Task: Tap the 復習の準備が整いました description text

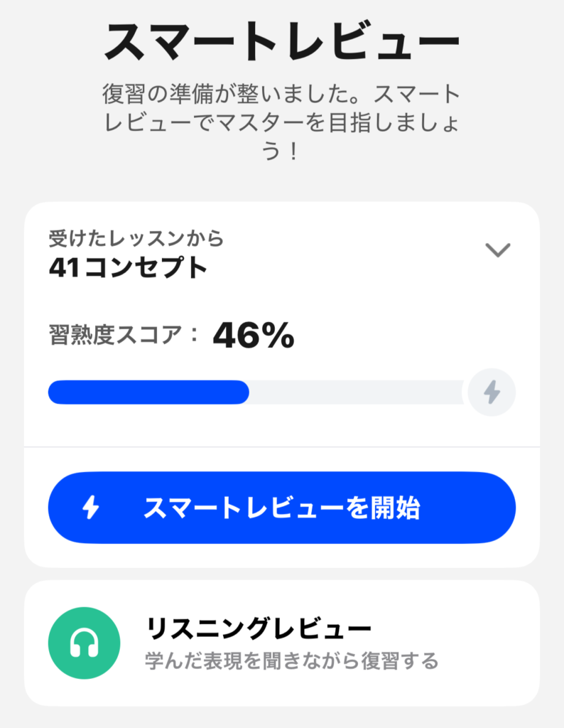Action: point(282,94)
